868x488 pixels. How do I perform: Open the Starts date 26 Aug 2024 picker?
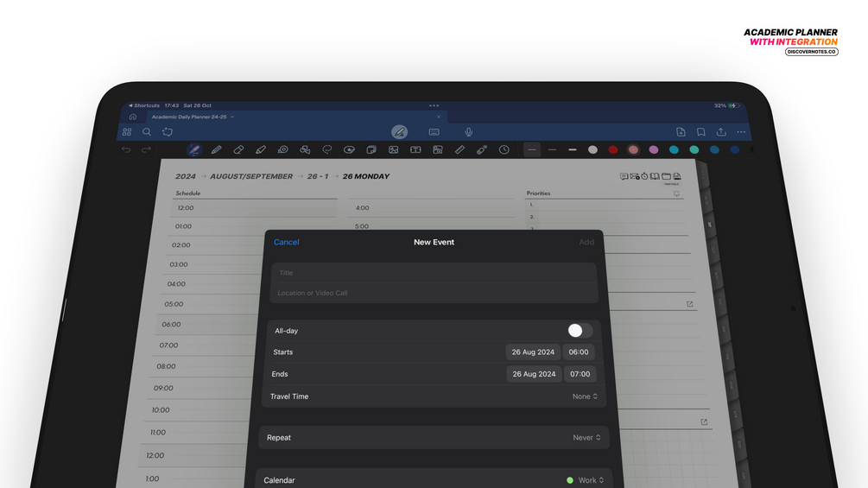click(533, 352)
